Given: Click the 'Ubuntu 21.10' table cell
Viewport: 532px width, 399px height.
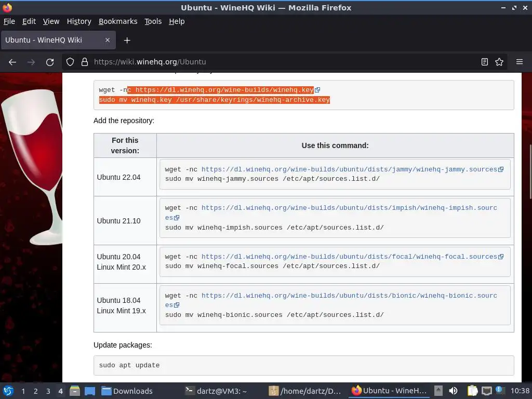Looking at the screenshot, I should coord(125,221).
